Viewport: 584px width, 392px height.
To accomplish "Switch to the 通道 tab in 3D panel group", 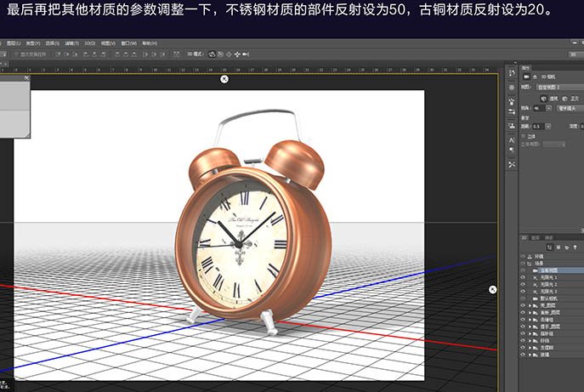I will pyautogui.click(x=548, y=237).
